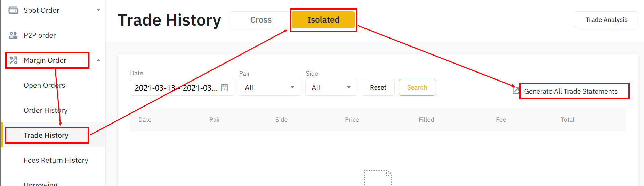This screenshot has width=644, height=186.
Task: Open the Pair dropdown set to All
Action: coord(270,87)
